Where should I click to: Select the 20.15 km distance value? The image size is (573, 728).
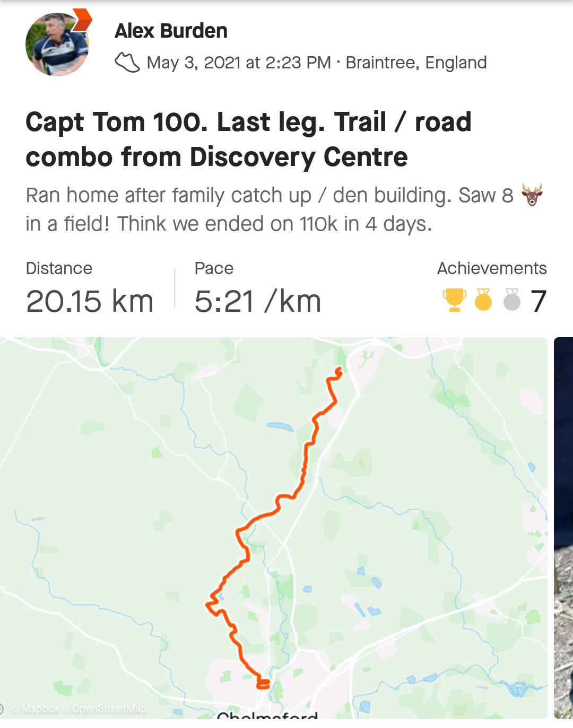(x=90, y=301)
